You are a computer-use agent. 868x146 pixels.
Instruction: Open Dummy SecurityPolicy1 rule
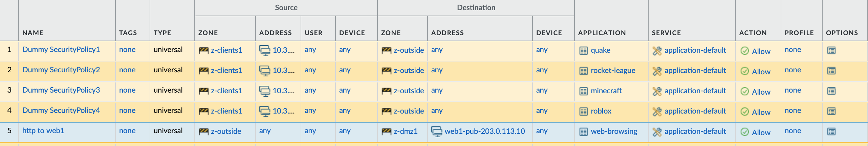pyautogui.click(x=61, y=50)
